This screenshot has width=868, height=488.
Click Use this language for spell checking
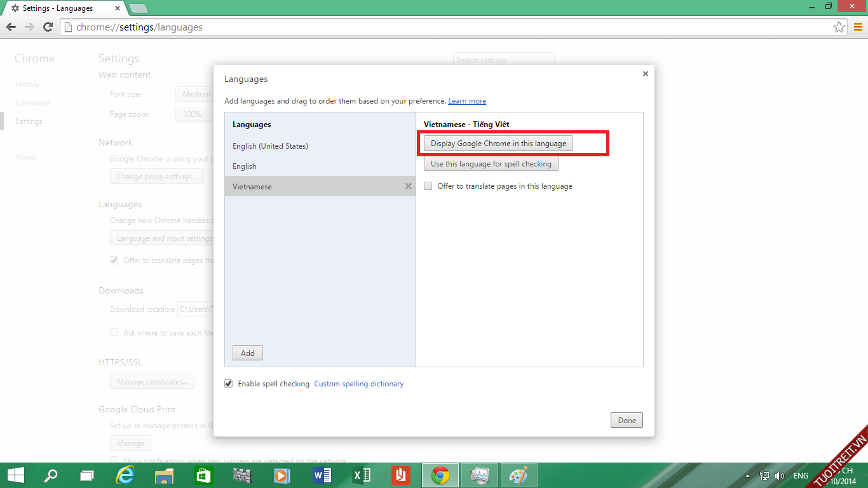491,164
